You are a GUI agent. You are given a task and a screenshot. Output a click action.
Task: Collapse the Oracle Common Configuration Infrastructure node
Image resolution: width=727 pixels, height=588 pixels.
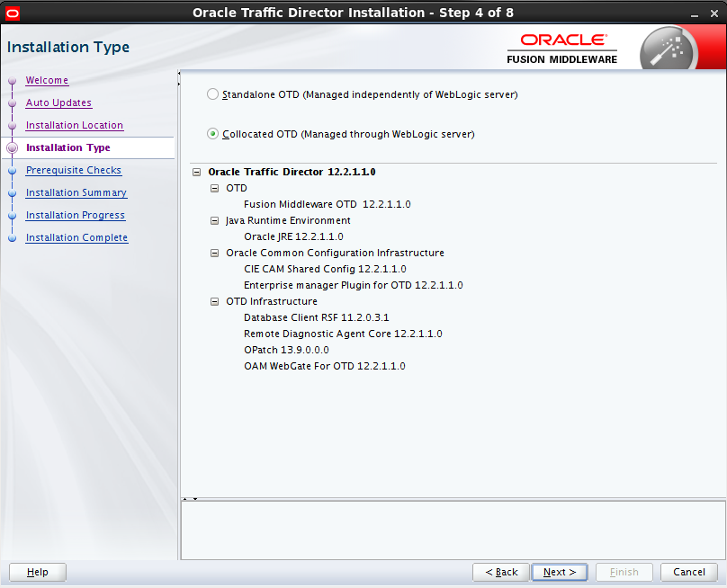click(x=214, y=253)
